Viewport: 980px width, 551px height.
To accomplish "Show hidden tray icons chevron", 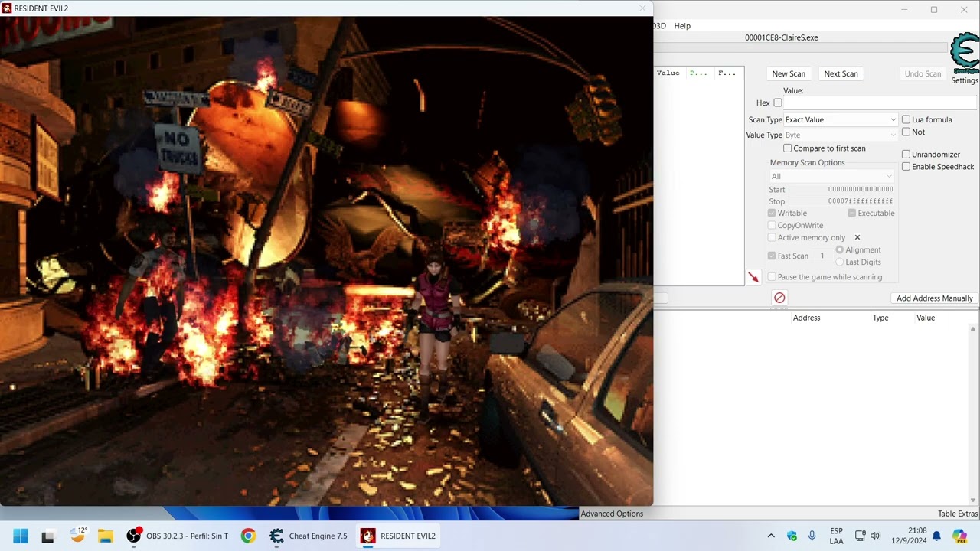I will 771,536.
